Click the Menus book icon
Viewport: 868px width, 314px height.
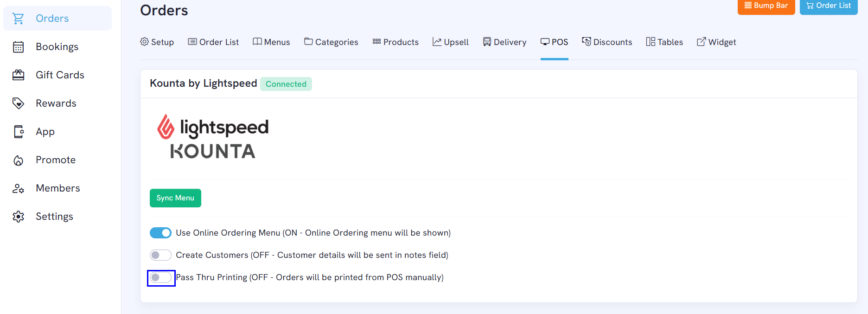pos(257,42)
